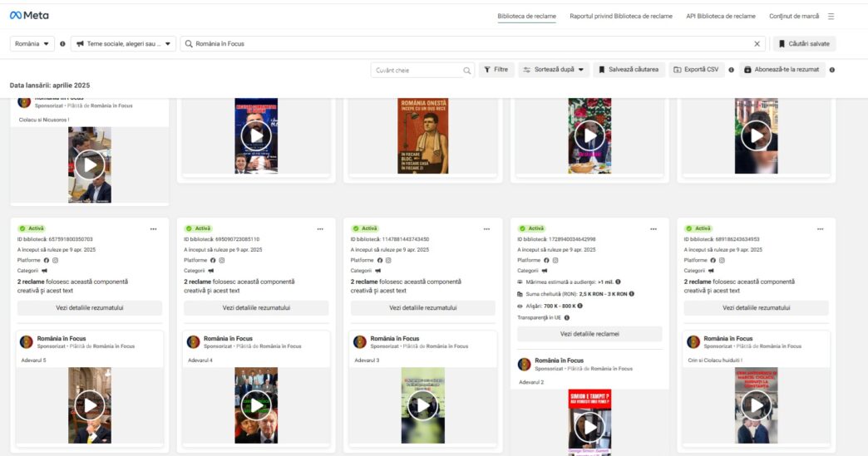Click the Căutări salvate button
868x456 pixels.
click(804, 44)
